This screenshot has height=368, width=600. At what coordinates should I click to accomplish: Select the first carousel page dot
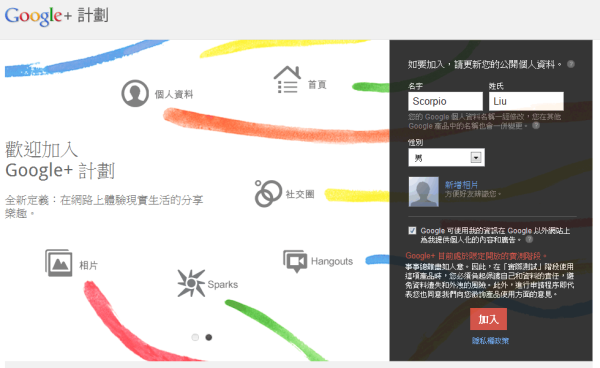pyautogui.click(x=195, y=337)
